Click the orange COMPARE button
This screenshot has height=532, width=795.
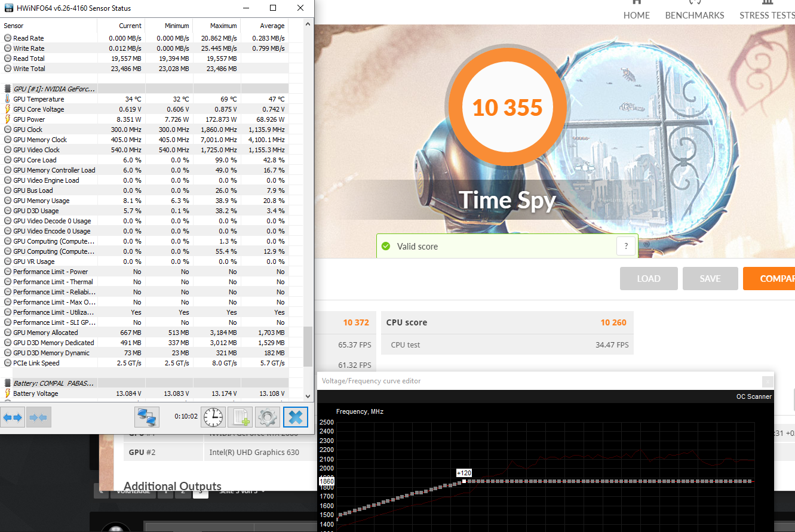[x=771, y=278]
